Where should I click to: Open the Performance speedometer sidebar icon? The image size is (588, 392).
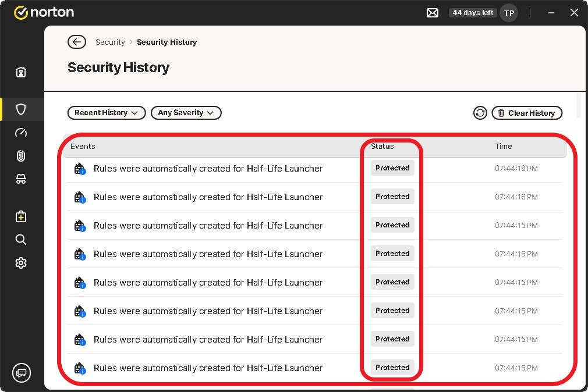tap(21, 133)
